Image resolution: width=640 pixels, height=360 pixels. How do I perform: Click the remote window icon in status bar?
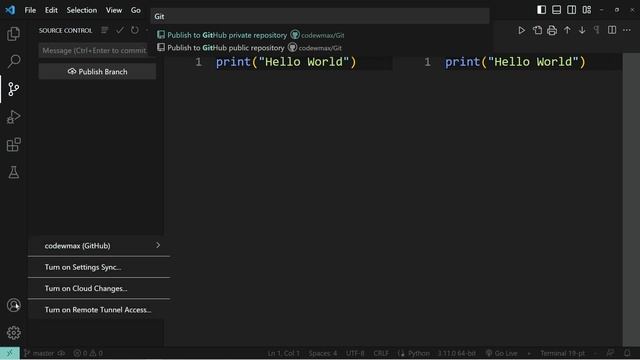[x=10, y=353]
